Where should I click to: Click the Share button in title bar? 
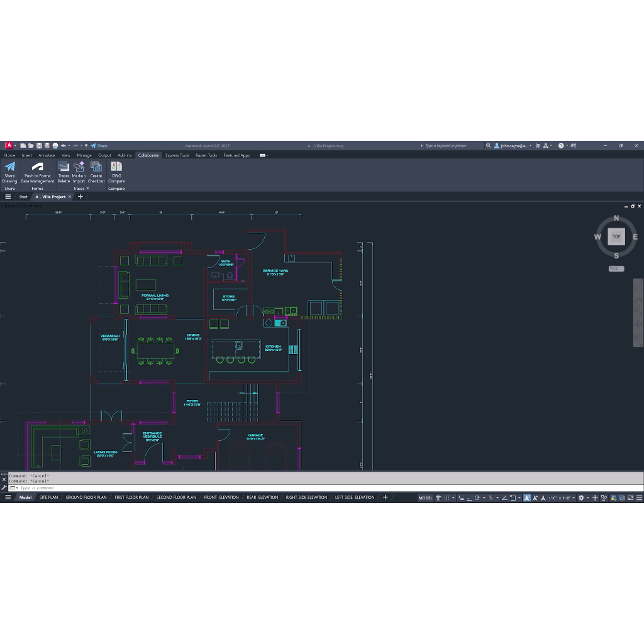99,146
